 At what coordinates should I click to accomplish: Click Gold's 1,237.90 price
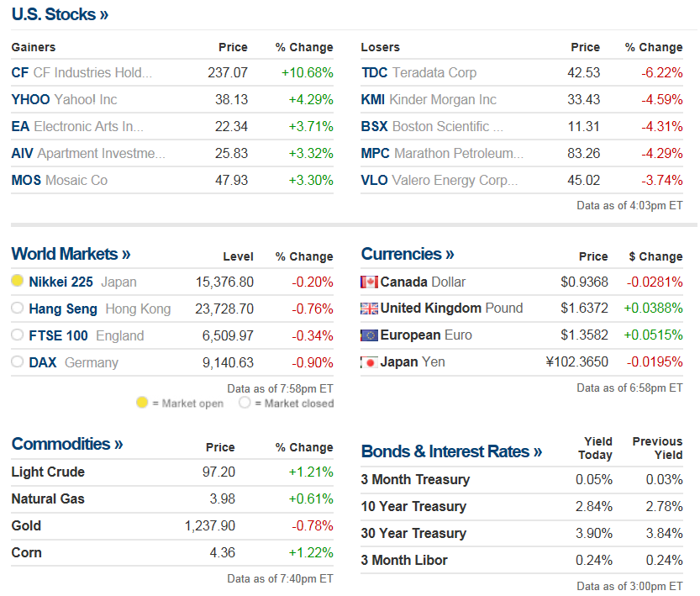(210, 526)
